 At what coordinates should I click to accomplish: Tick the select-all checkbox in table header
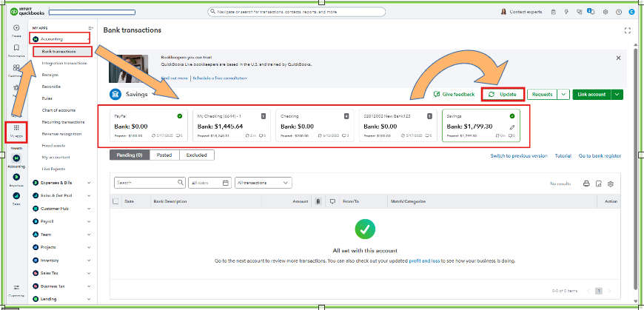(x=115, y=201)
